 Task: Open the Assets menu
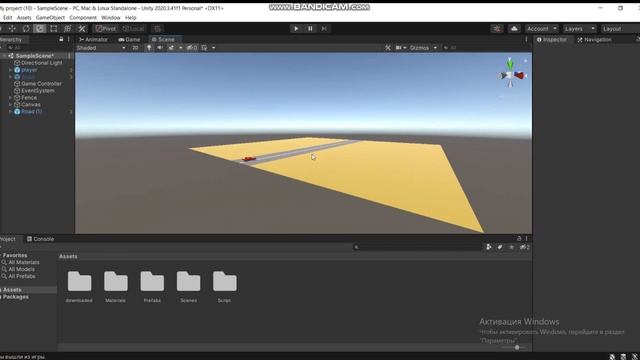(24, 18)
